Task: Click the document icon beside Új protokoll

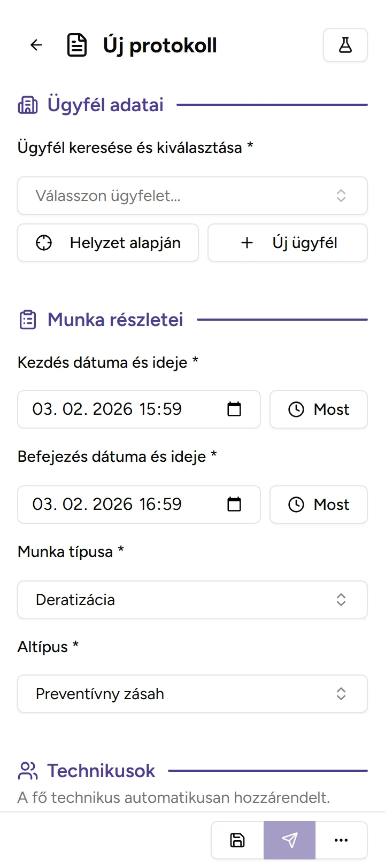Action: click(77, 45)
